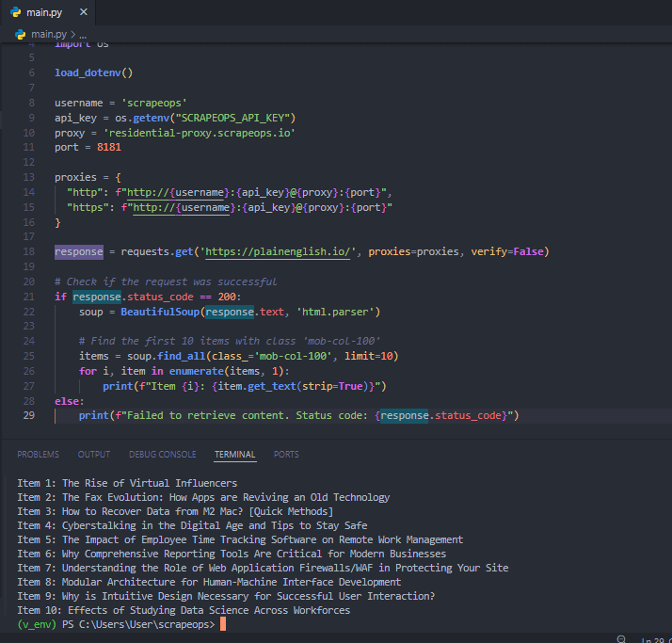The image size is (672, 643).
Task: Click line number 29 in the gutter
Action: click(x=31, y=415)
